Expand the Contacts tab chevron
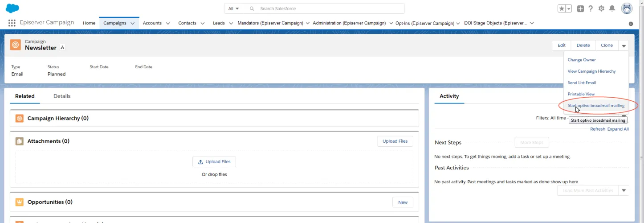644x223 pixels. tap(203, 23)
